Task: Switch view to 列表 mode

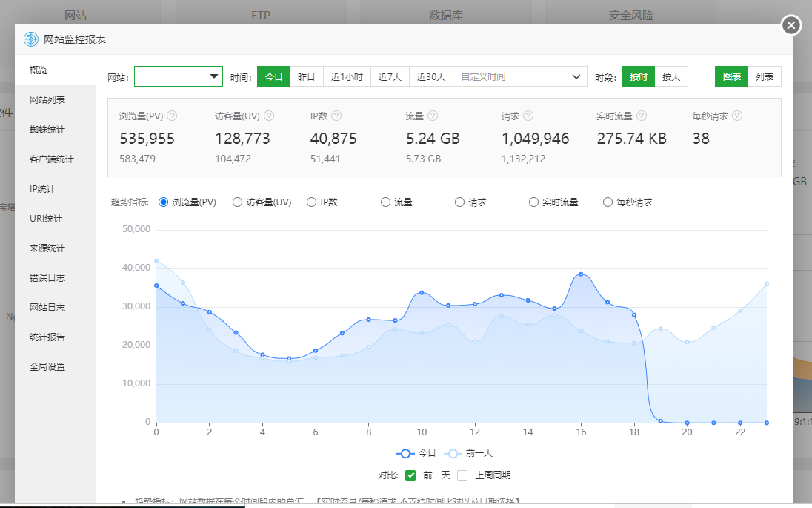Action: point(765,76)
